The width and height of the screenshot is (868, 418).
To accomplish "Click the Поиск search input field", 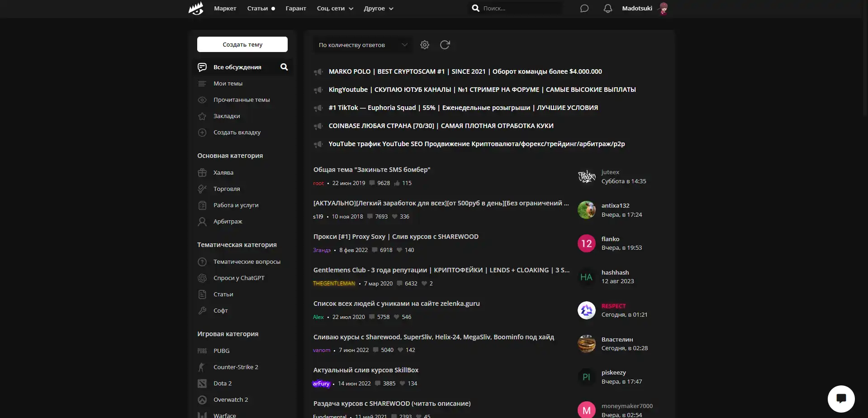I will point(520,8).
